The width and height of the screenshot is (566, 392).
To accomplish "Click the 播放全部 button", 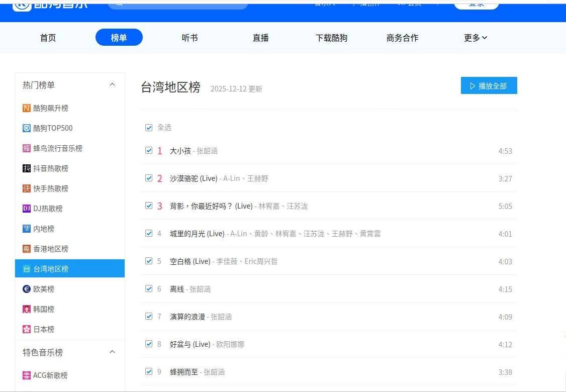I will click(489, 86).
